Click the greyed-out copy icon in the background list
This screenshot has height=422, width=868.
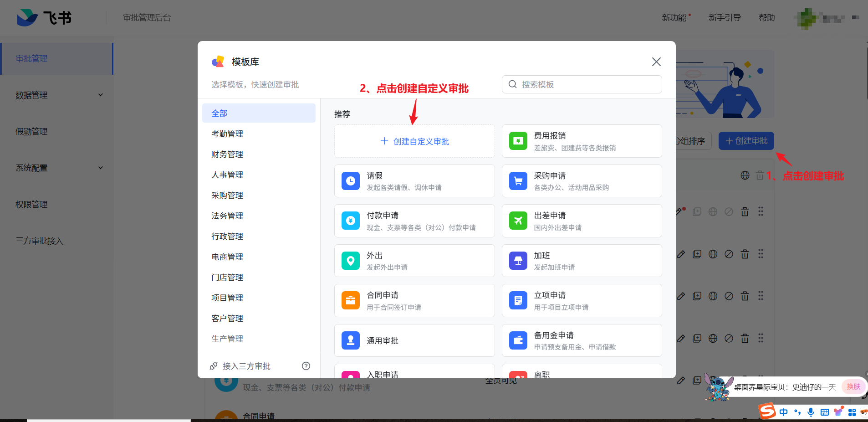[697, 211]
